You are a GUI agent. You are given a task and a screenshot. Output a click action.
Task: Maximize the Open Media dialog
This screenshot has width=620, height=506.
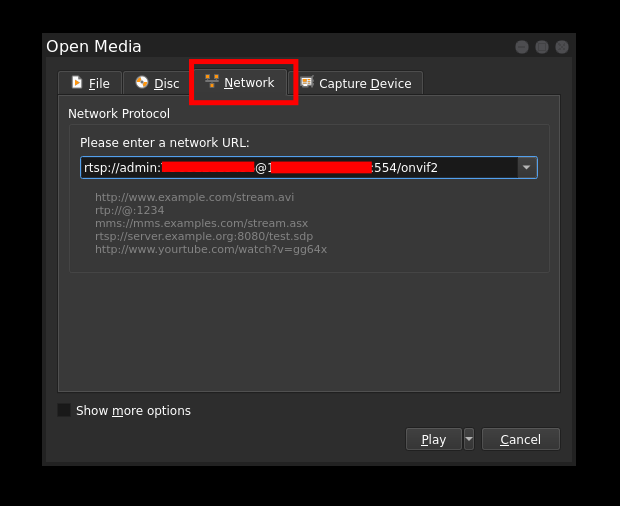542,47
